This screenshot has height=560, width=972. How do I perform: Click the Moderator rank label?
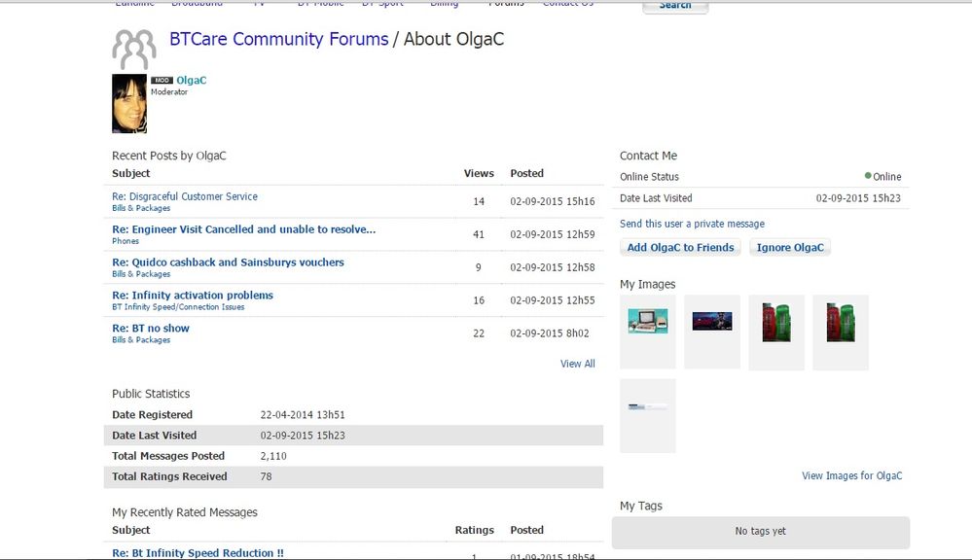pos(169,91)
